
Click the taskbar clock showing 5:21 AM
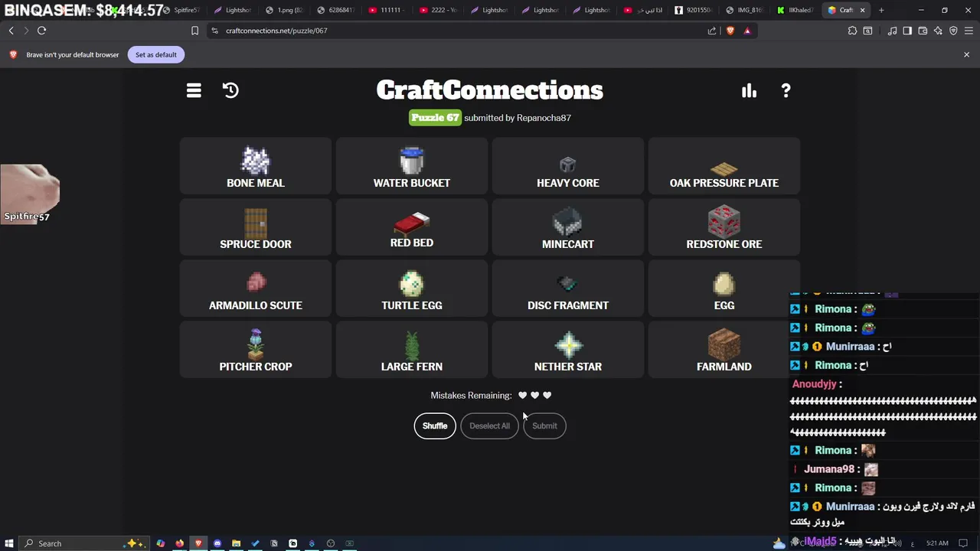937,543
